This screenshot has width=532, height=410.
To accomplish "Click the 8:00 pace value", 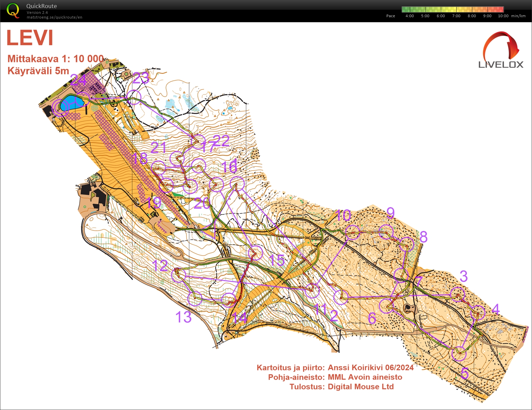I will pos(472,16).
